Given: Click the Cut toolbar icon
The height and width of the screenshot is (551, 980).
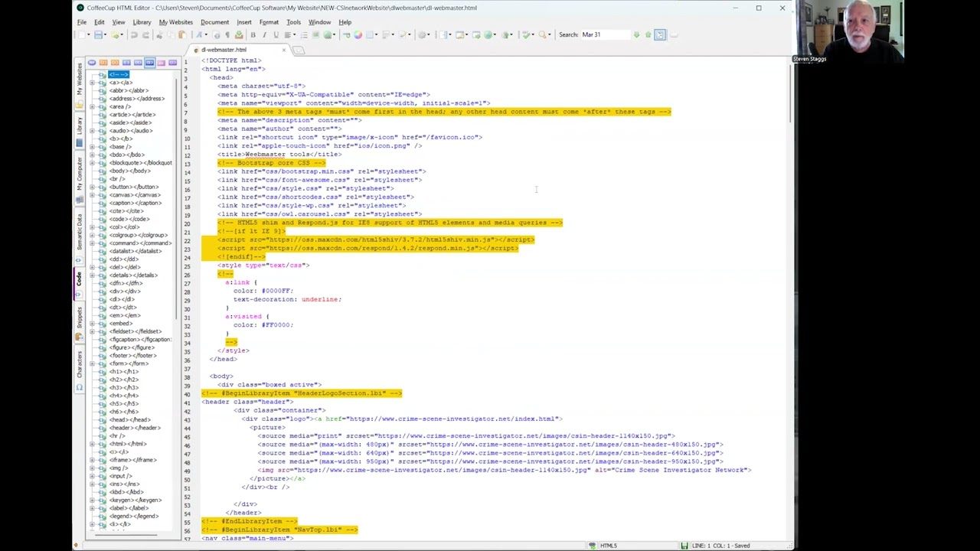Looking at the screenshot, I should click(x=159, y=34).
